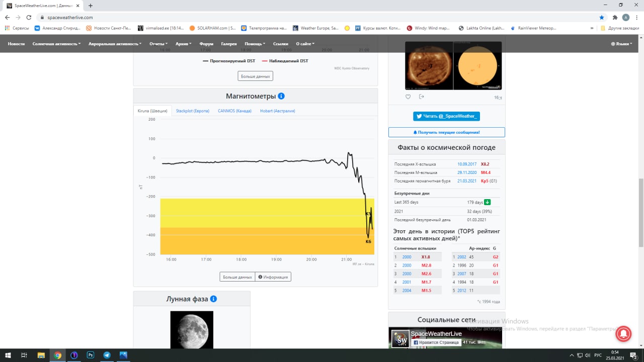Like the tweet with the heart icon
This screenshot has width=644, height=362.
(408, 97)
